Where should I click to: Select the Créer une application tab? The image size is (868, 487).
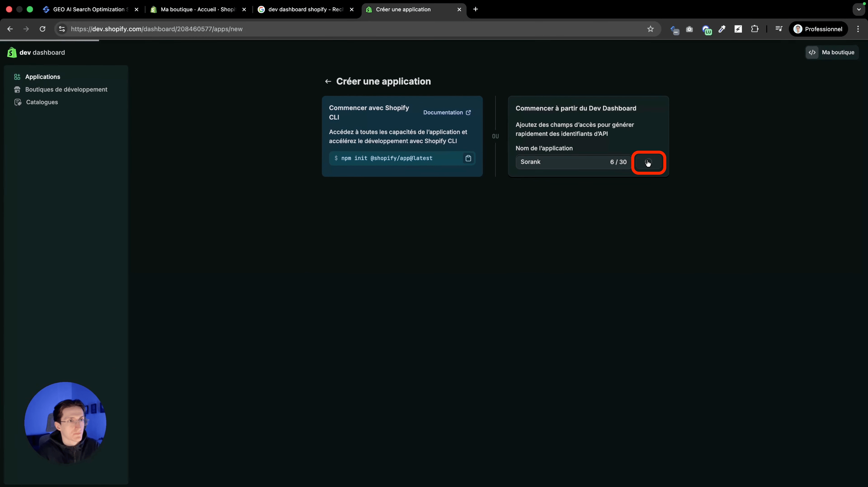point(414,9)
